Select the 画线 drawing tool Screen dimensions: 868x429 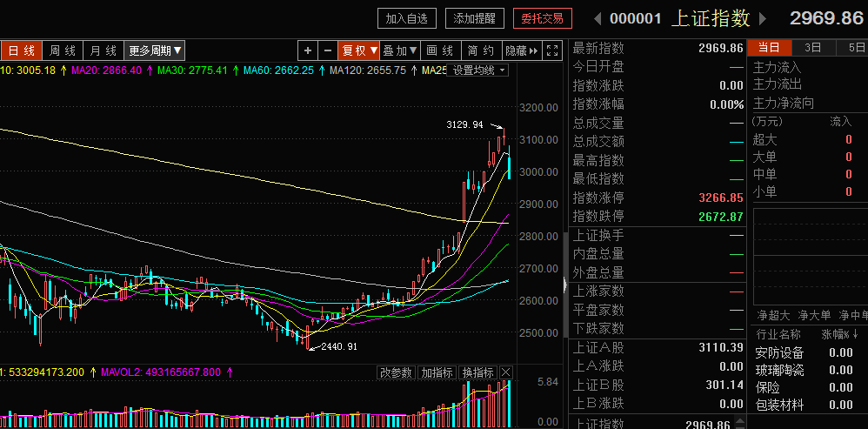coord(441,51)
